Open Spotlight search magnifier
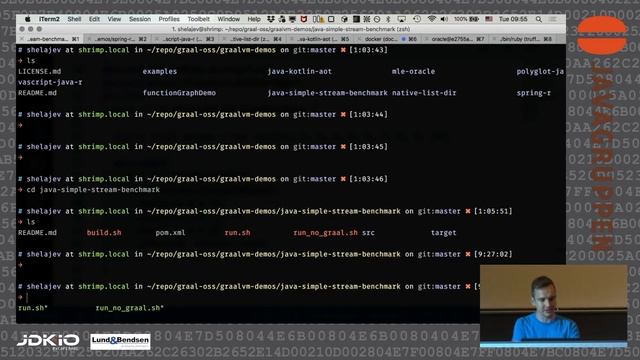This screenshot has width=640, height=360. click(x=539, y=19)
